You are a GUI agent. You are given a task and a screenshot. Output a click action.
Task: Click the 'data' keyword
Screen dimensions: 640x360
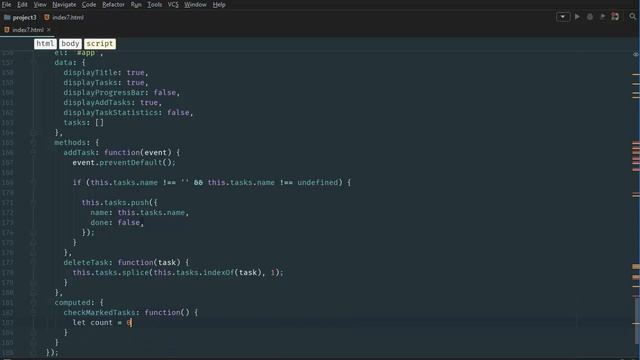63,62
